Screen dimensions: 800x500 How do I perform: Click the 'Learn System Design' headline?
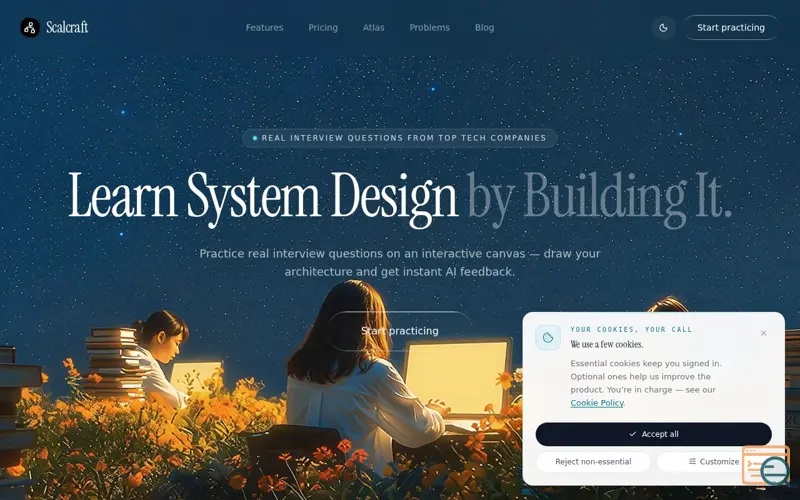(x=263, y=198)
